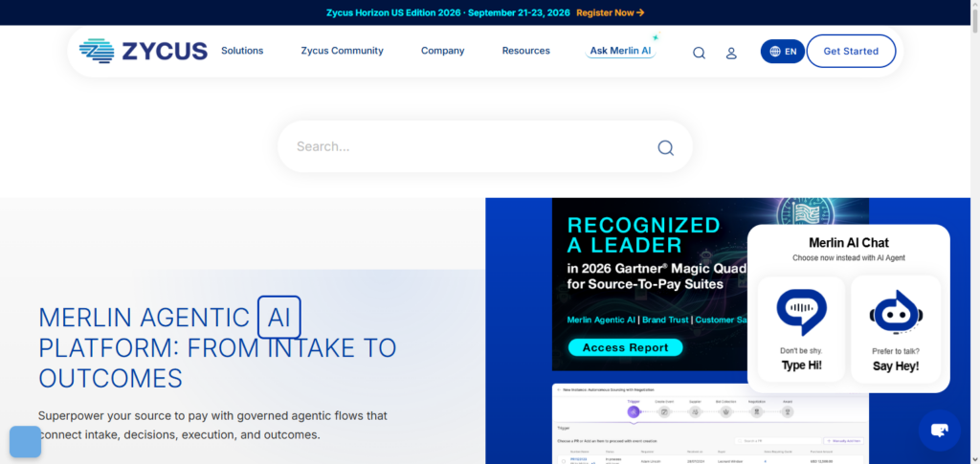Click the magnifier icon inside the search box
This screenshot has height=464, width=980.
pos(666,147)
